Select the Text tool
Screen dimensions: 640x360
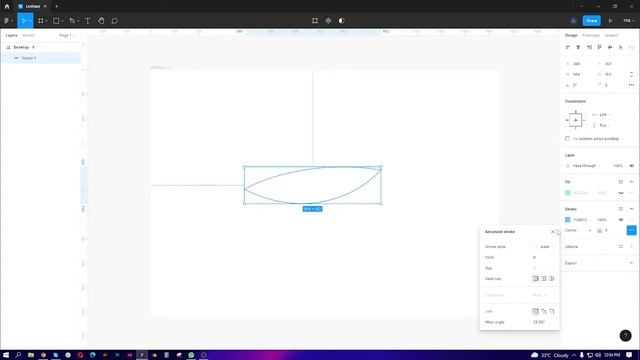88,21
